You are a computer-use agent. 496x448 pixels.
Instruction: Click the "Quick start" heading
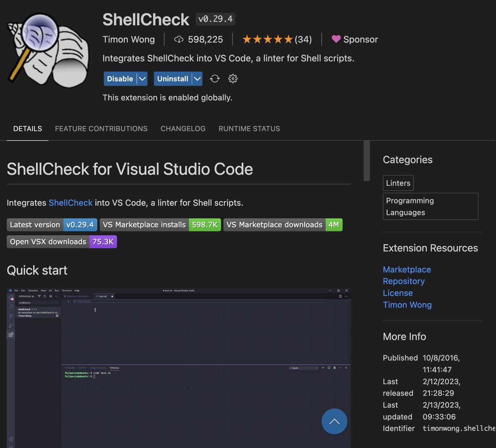37,270
